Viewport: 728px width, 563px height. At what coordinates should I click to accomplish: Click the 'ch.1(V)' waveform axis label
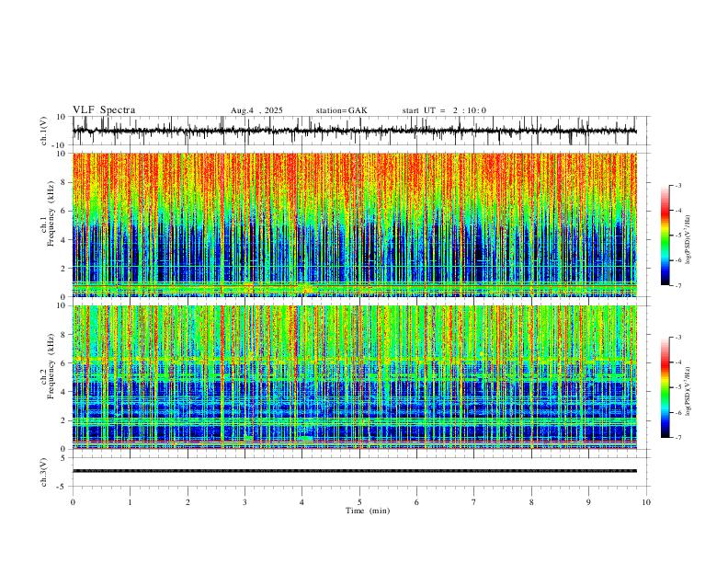pos(44,131)
